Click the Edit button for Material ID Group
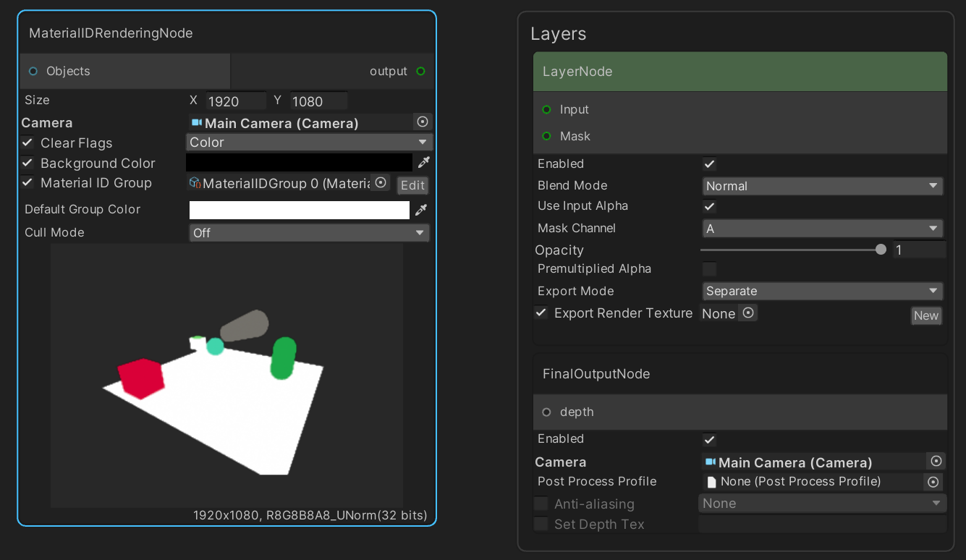Image resolution: width=966 pixels, height=560 pixels. click(x=412, y=185)
